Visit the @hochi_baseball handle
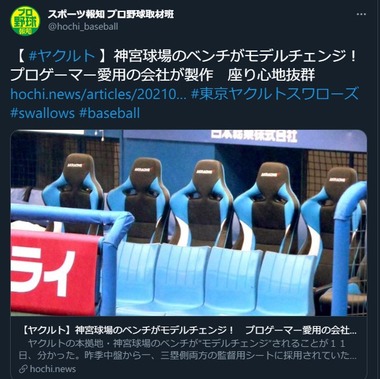380x379 pixels. coord(83,27)
